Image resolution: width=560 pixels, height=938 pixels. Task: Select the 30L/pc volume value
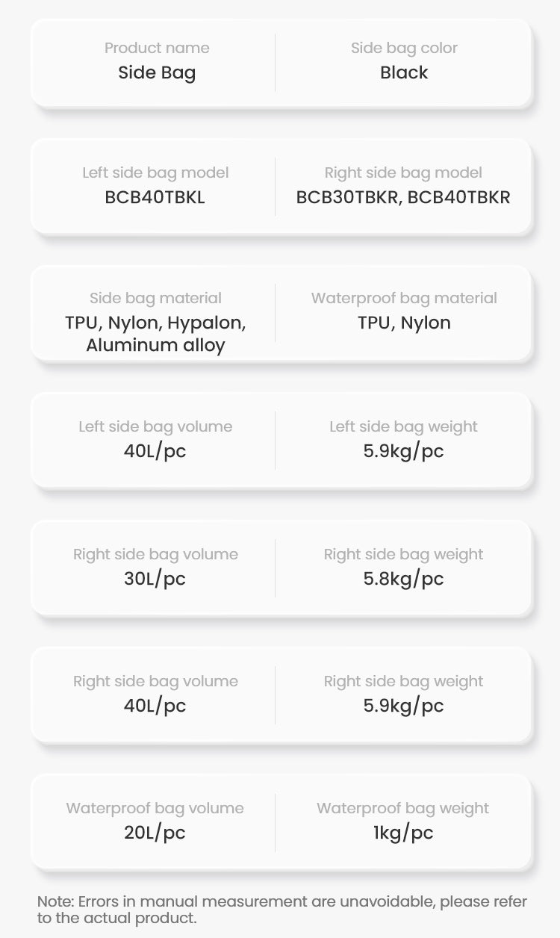pyautogui.click(x=155, y=579)
